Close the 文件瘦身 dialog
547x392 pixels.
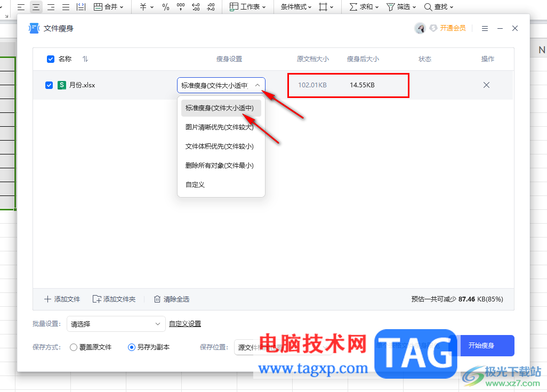point(515,28)
